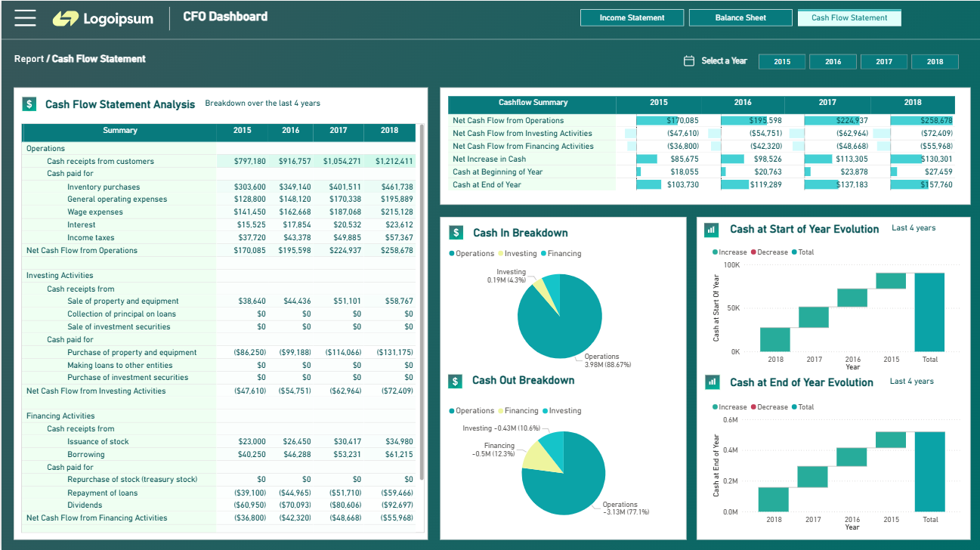Click the dollar icon for Cash Flow Statement Analysis
The image size is (980, 550).
point(29,104)
